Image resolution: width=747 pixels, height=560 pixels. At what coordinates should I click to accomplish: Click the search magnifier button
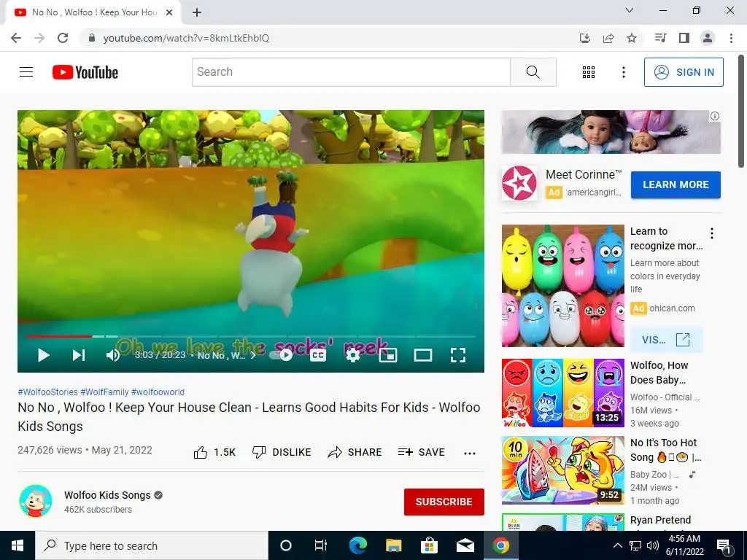click(533, 72)
